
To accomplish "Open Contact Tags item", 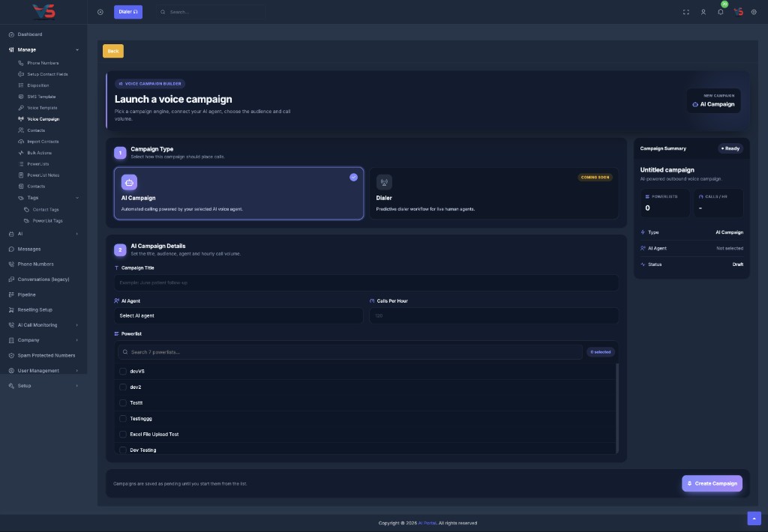I will (x=46, y=210).
